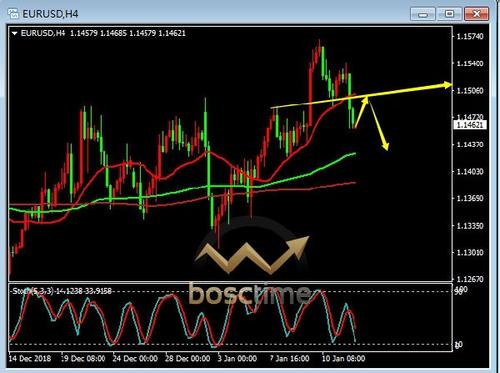Click the OHLC values in chart header
This screenshot has height=373, width=500.
[128, 33]
